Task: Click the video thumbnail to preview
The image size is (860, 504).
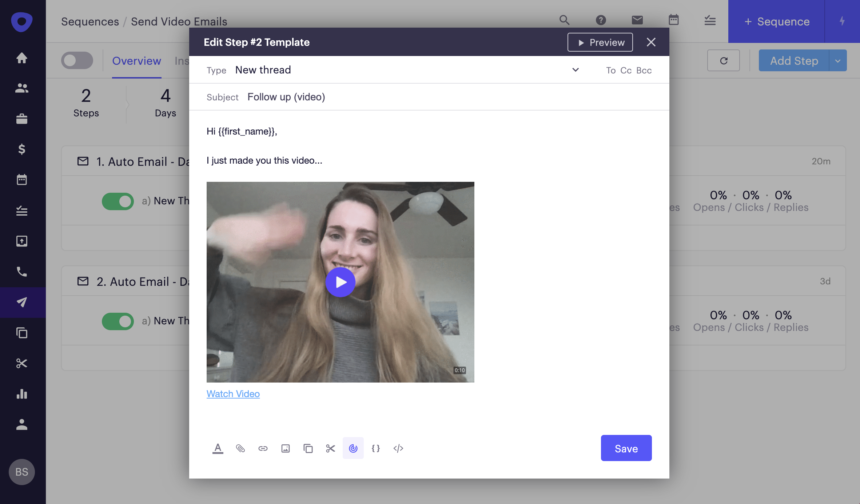Action: click(x=340, y=282)
